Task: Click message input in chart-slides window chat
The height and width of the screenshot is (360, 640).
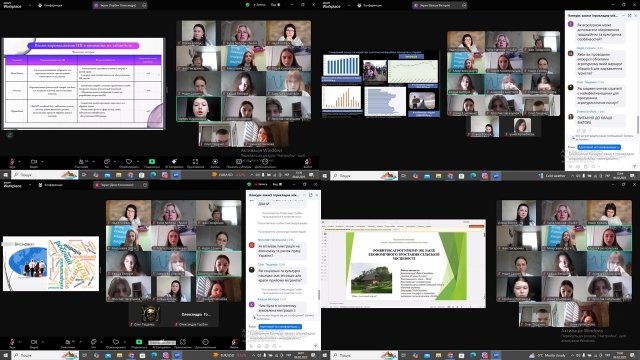Action: pos(601,156)
